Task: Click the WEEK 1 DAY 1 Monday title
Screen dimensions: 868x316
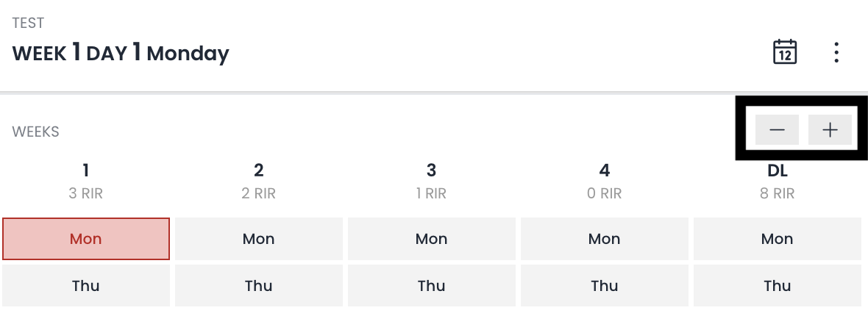Action: [121, 54]
